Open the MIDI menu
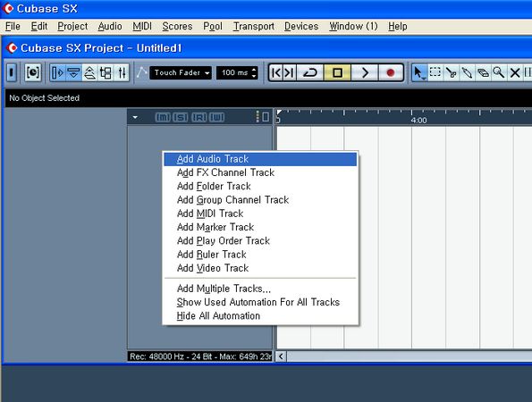The width and height of the screenshot is (532, 402). coord(142,27)
